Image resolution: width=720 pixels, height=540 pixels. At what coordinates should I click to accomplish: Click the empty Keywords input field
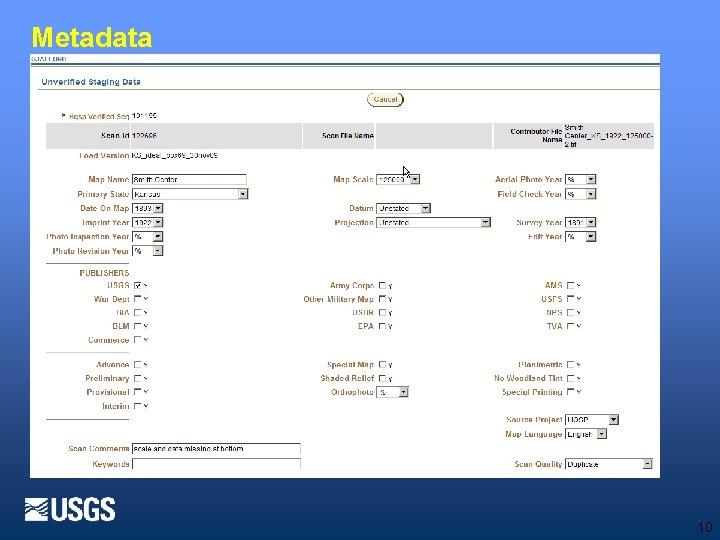pos(216,464)
